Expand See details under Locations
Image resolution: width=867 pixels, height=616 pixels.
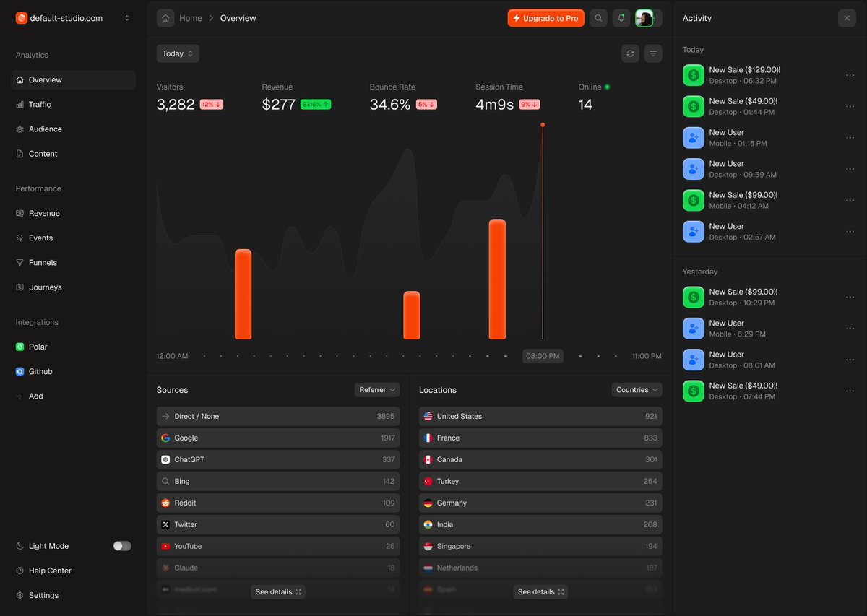(540, 592)
